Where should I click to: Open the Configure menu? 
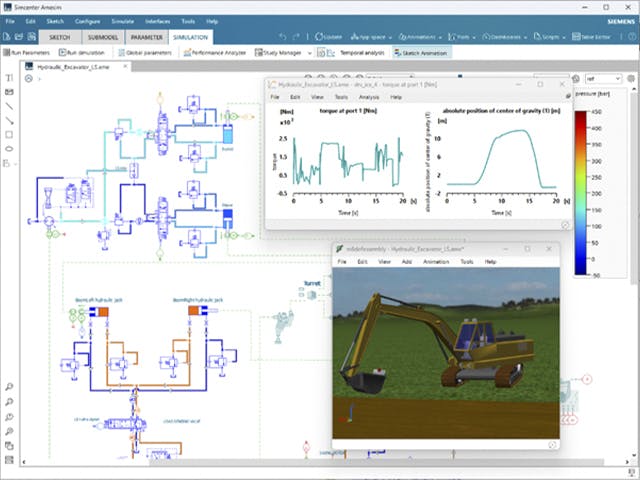pos(87,21)
